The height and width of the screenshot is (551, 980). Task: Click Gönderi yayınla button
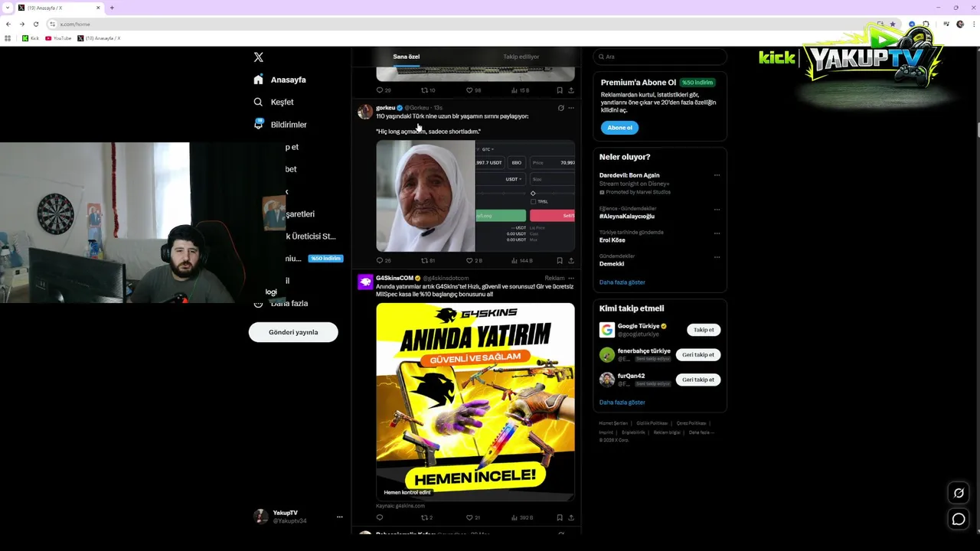tap(293, 332)
